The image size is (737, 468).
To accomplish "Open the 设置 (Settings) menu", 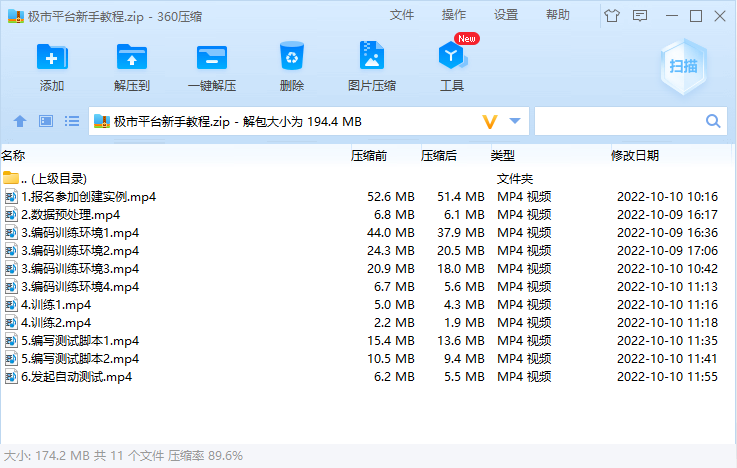I will (x=506, y=15).
